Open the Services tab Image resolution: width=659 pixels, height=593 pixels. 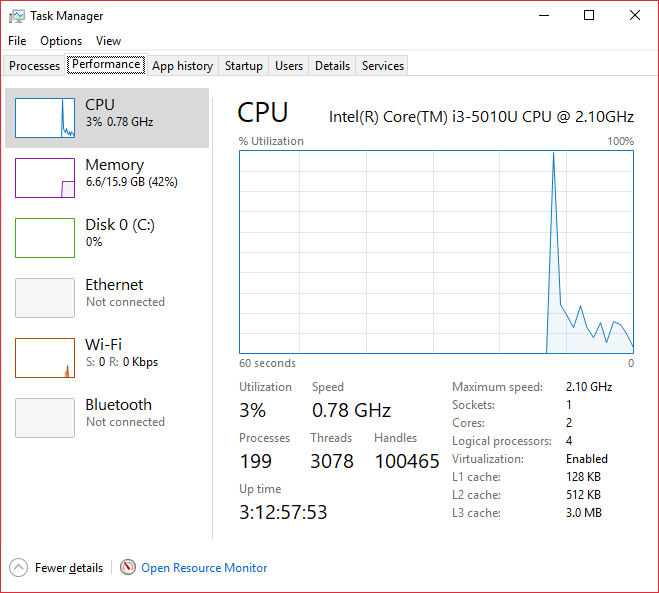383,66
